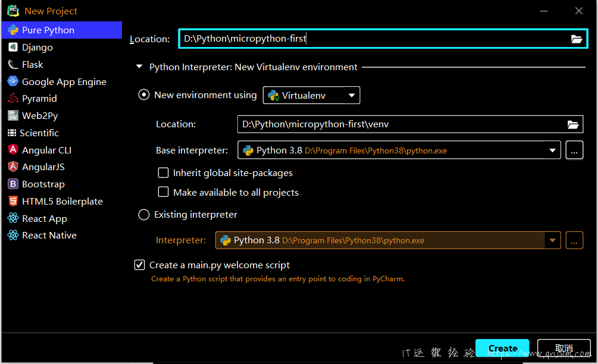Collapse the Python Interpreter section triangle
The image size is (598, 364).
(x=139, y=67)
